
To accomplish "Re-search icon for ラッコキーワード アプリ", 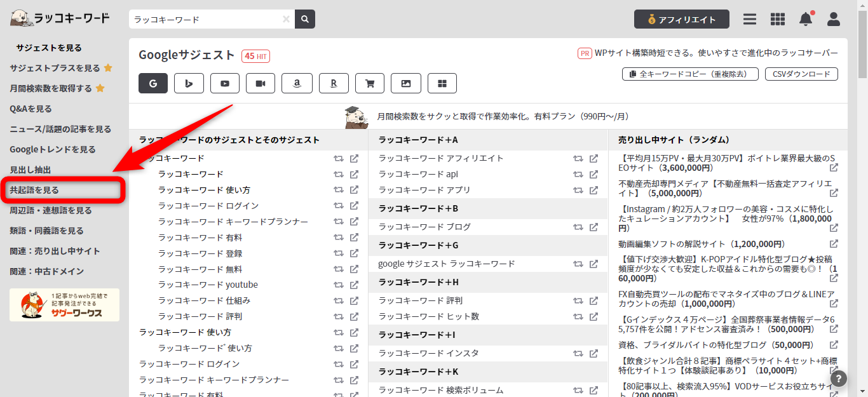I will tap(578, 190).
